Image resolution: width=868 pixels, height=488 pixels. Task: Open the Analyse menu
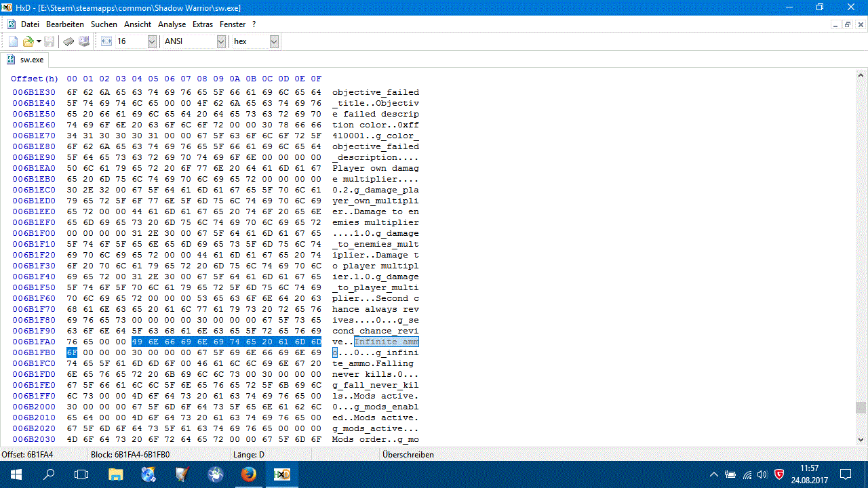click(x=172, y=24)
